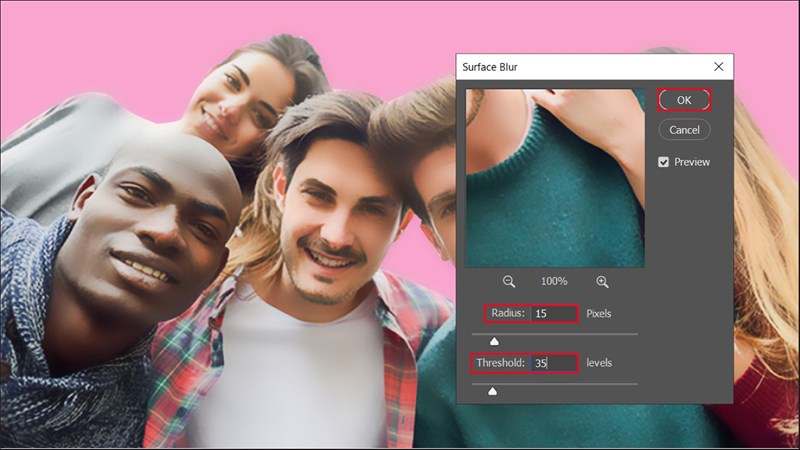The height and width of the screenshot is (450, 800).
Task: Click the Surface Blur title text
Action: pyautogui.click(x=490, y=67)
